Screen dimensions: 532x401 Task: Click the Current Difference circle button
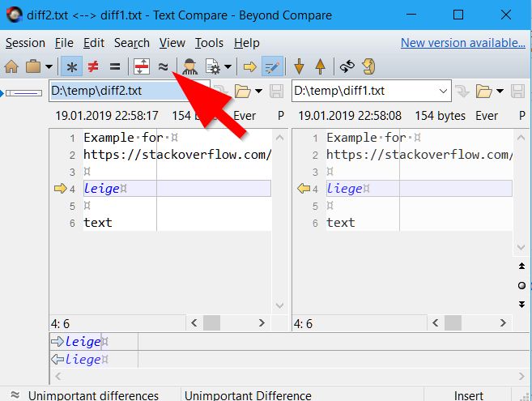click(521, 285)
